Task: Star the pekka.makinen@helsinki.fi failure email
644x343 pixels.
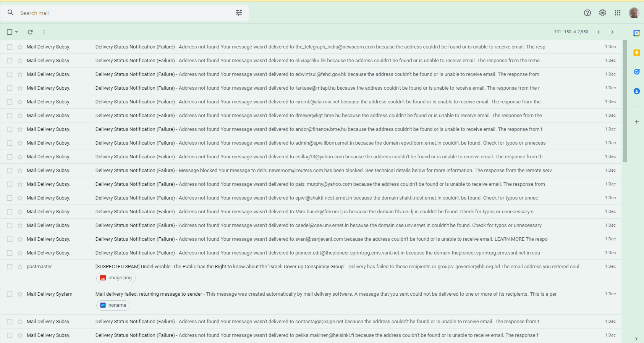Action: click(20, 335)
